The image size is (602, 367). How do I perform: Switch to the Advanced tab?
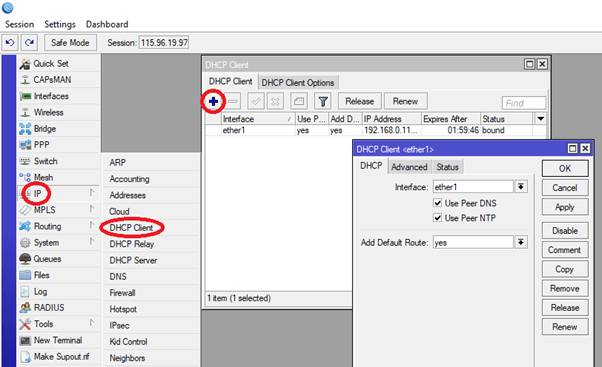pos(409,167)
